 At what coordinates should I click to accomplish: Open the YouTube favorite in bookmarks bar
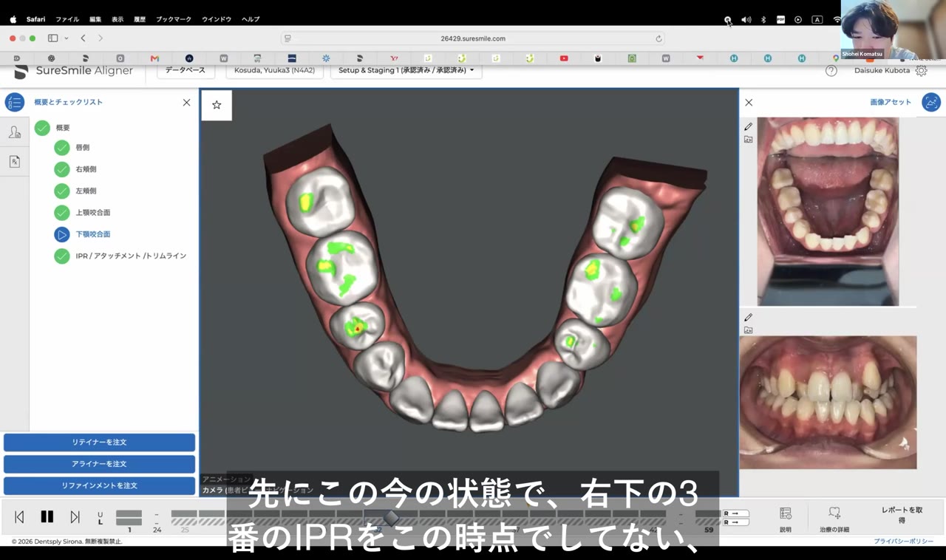tap(564, 58)
